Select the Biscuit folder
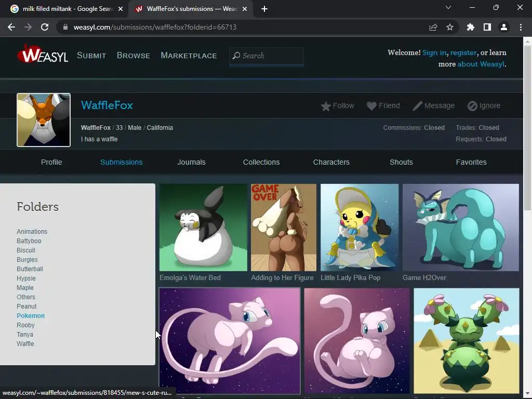The height and width of the screenshot is (399, 532). 26,250
